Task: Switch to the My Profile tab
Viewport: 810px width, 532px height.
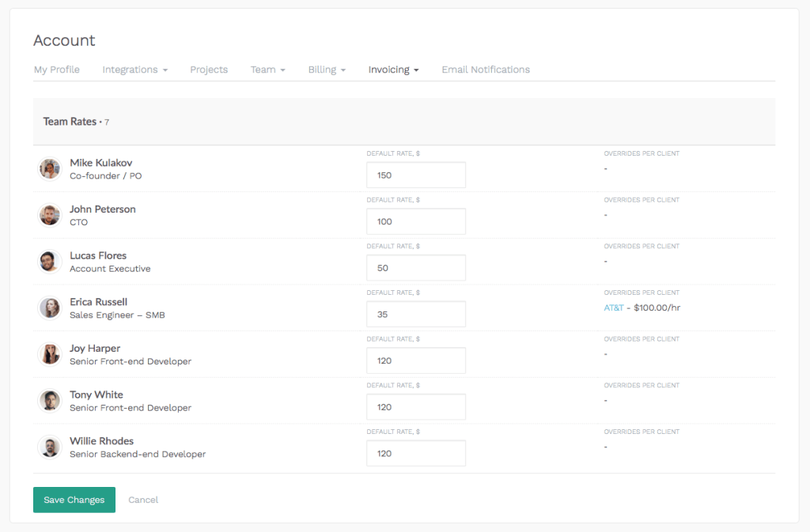Action: point(56,70)
